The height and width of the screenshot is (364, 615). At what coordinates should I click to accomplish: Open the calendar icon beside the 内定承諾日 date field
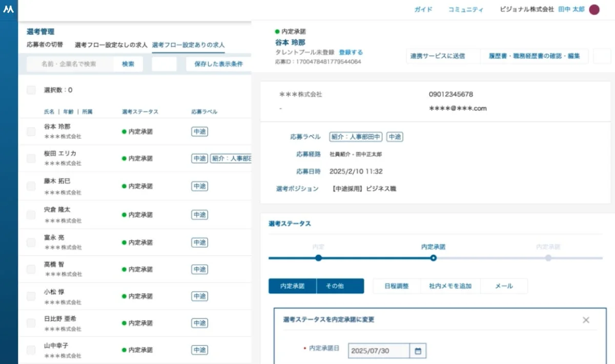pos(417,351)
